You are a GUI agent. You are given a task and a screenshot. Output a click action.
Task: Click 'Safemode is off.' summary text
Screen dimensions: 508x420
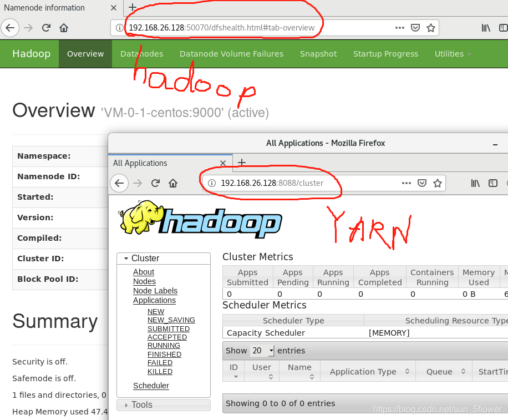tap(44, 378)
